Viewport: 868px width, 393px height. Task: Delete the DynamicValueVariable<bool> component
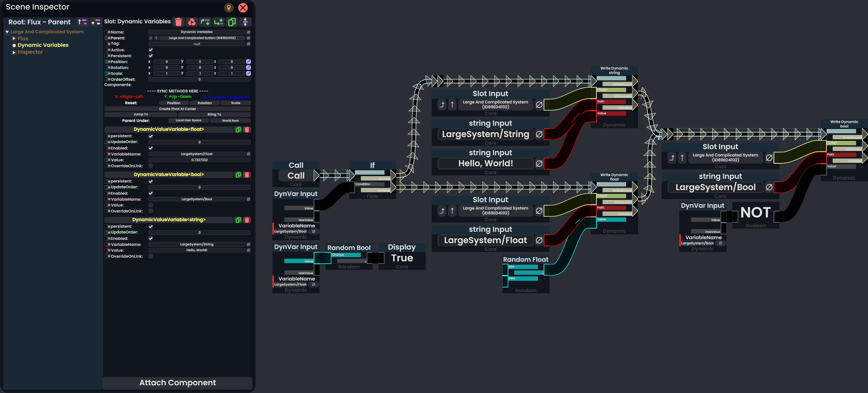(x=247, y=175)
